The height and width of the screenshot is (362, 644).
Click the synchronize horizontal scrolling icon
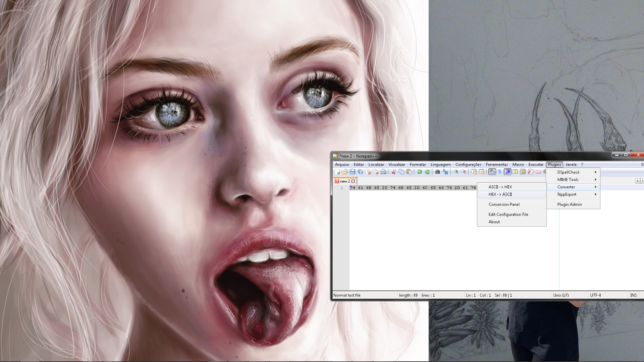click(x=482, y=172)
